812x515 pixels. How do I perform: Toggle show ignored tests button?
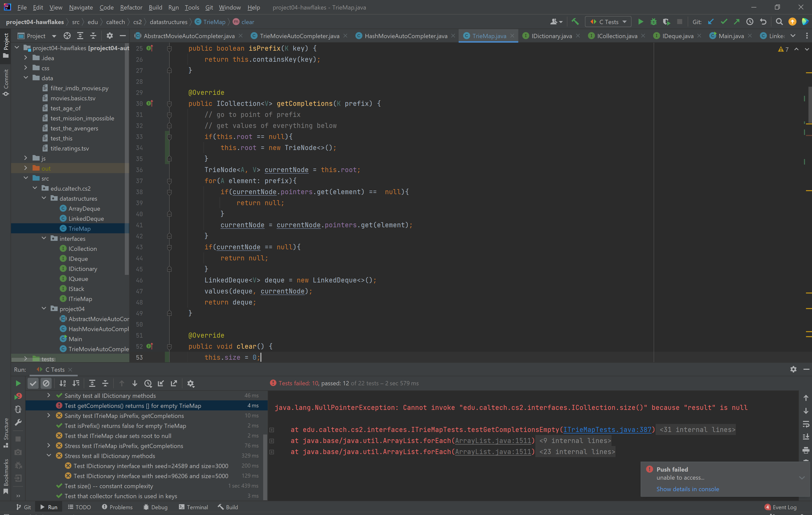(46, 383)
